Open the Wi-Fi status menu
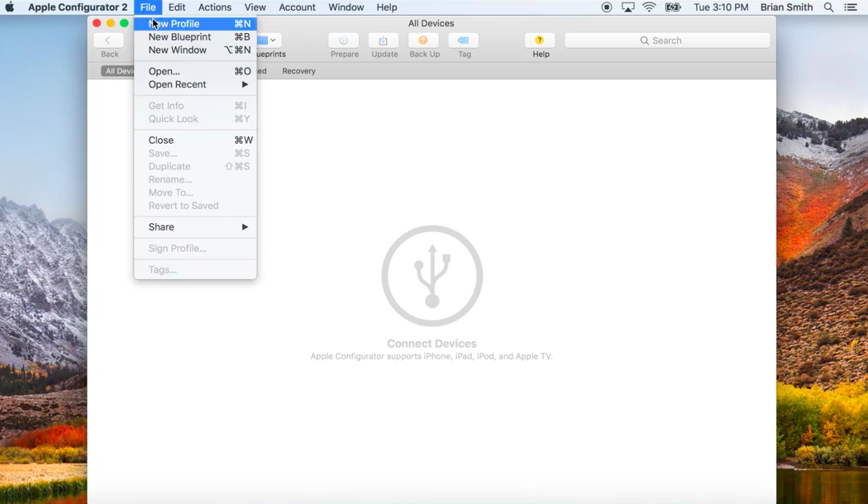868x504 pixels. tap(649, 7)
